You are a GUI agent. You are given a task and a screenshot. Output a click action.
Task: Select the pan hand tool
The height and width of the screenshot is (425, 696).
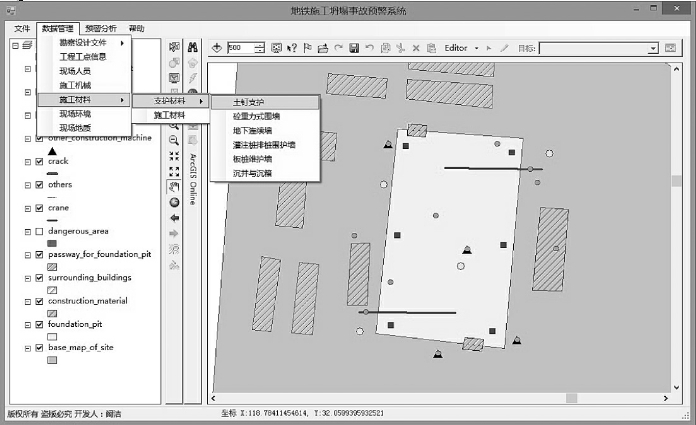(x=174, y=187)
